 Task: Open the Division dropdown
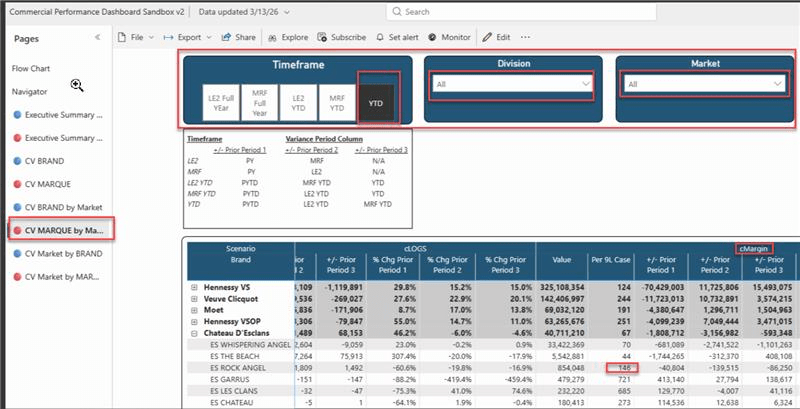click(x=512, y=84)
